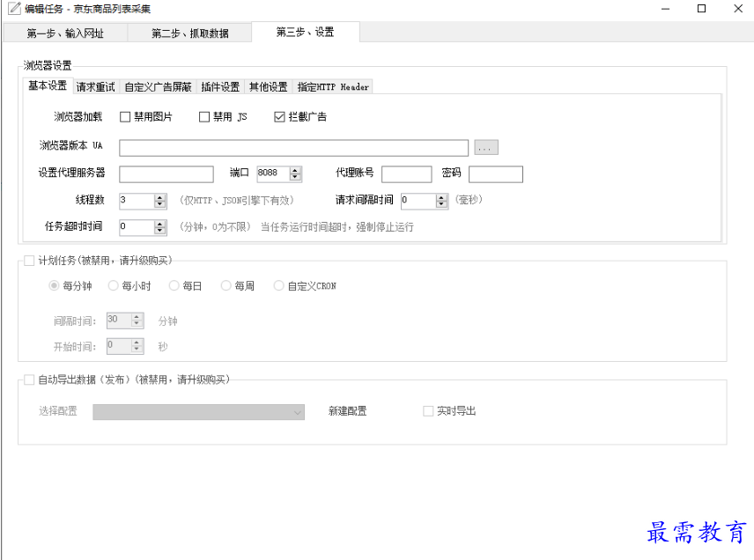This screenshot has height=560, width=754.
Task: Increase the 端口 value with up arrow
Action: pyautogui.click(x=296, y=170)
